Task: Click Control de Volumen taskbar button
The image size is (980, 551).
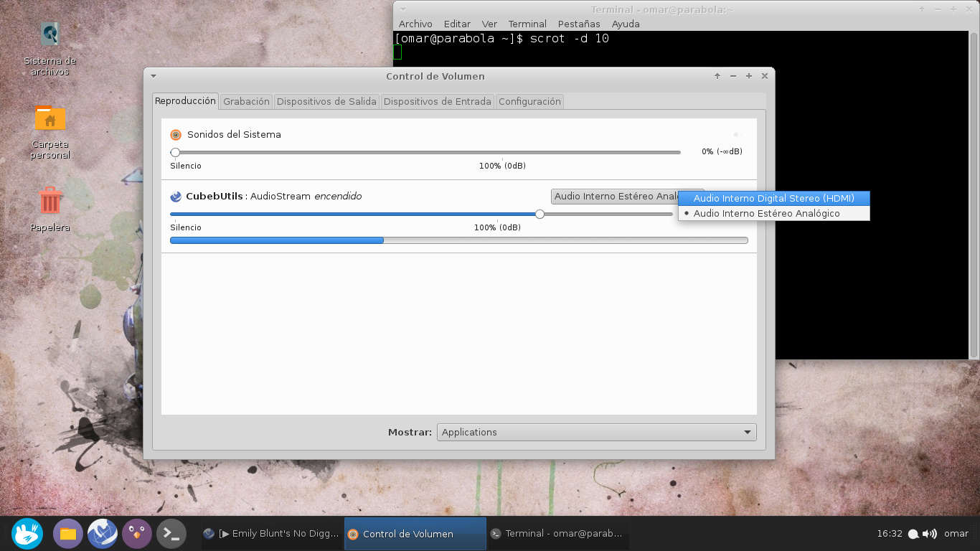Action: pyautogui.click(x=415, y=534)
